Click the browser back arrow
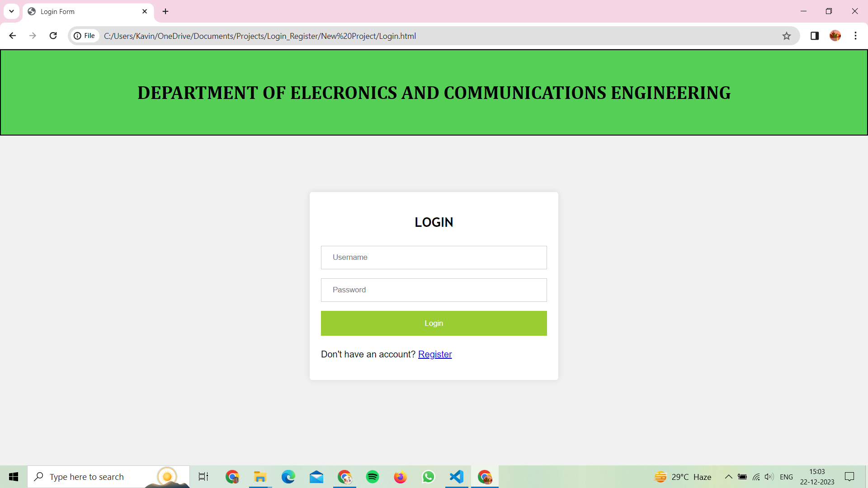This screenshot has width=868, height=488. (12, 36)
